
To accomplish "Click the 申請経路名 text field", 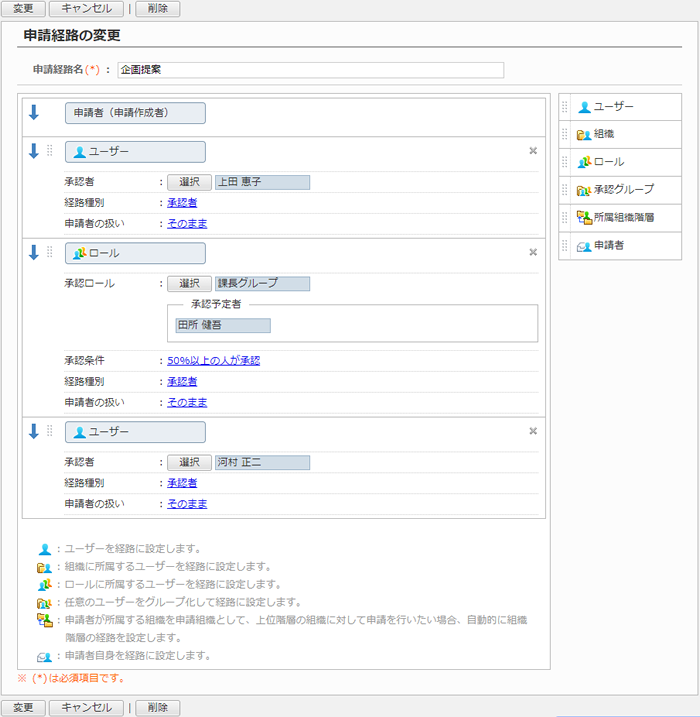I will (310, 70).
